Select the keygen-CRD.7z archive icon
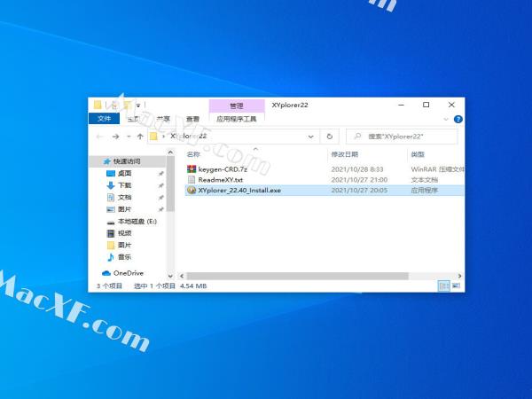This screenshot has height=399, width=532. (x=191, y=168)
